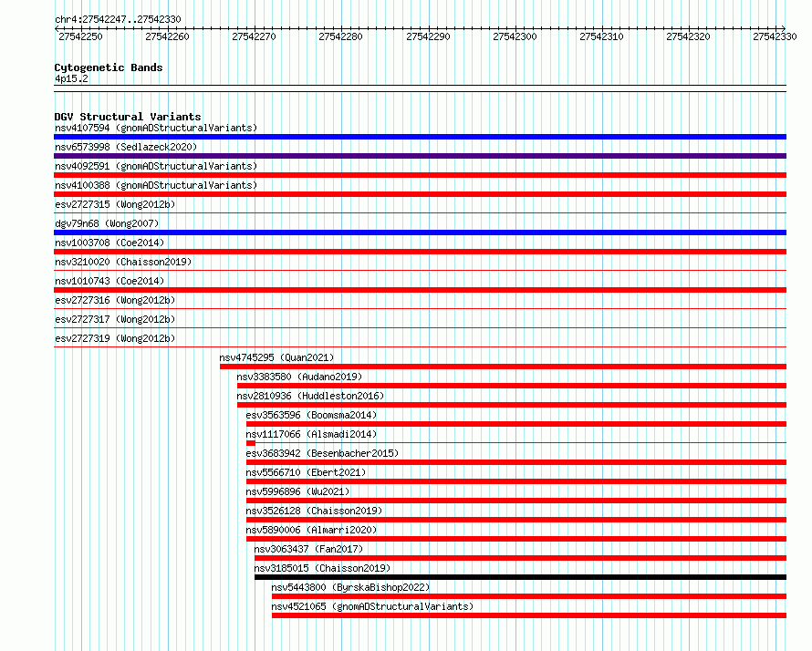This screenshot has height=651, width=812.
Task: Click the Cytogenetic Bands track title
Action: [109, 67]
